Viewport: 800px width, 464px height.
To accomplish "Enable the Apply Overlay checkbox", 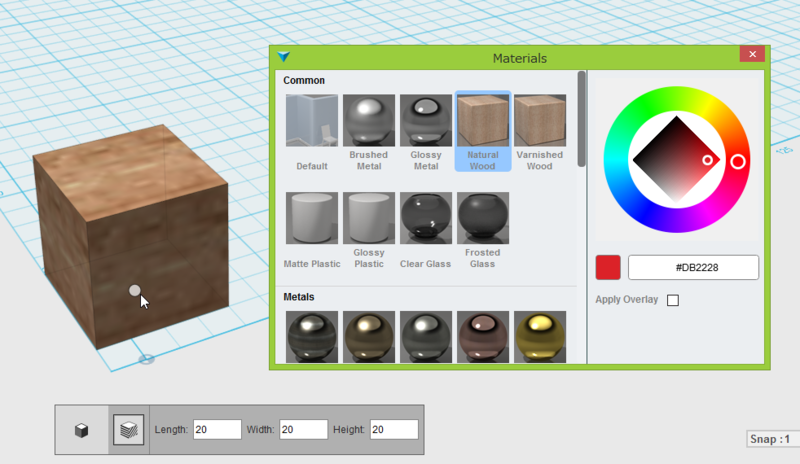I will 673,300.
